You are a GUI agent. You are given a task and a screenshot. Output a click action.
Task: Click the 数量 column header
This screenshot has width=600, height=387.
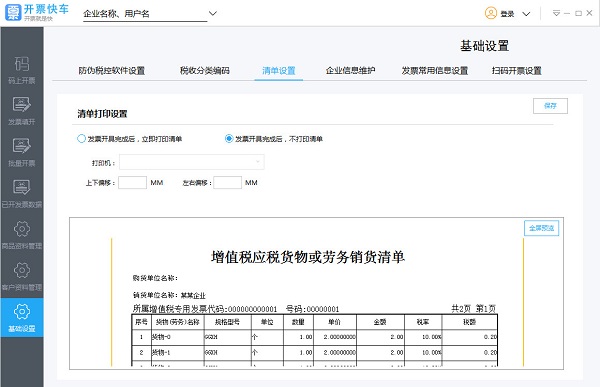coord(298,322)
